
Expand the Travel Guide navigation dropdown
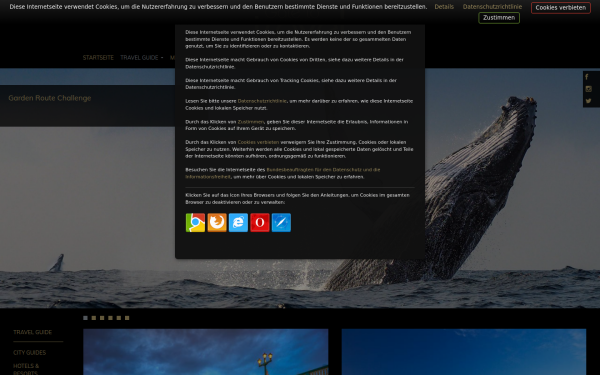click(142, 58)
